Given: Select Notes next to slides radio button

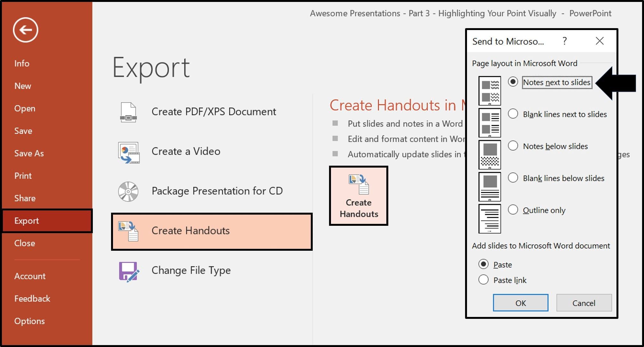Looking at the screenshot, I should point(513,82).
